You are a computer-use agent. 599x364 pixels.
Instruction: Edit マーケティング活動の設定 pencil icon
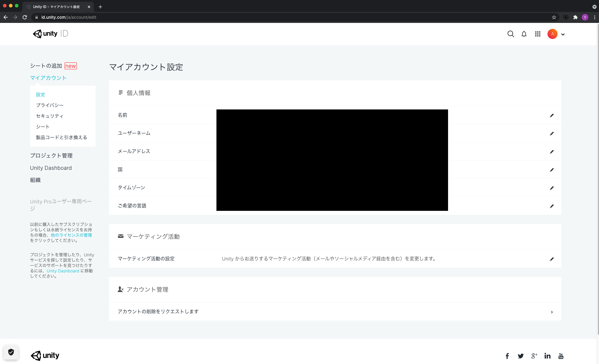coord(552,259)
